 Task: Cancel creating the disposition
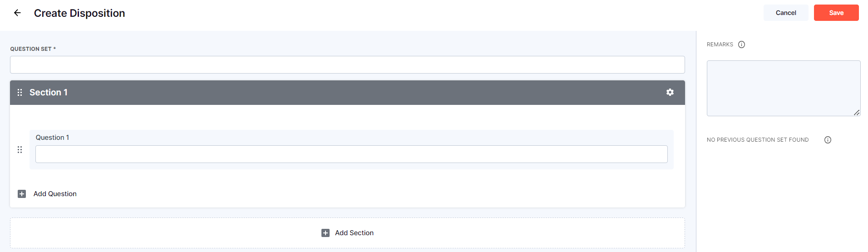tap(786, 13)
